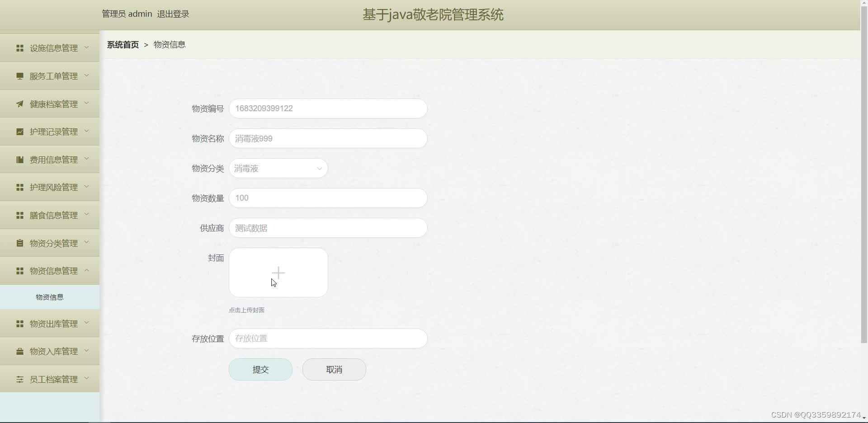
Task: Open the 费用信息管理 menu label
Action: point(54,160)
